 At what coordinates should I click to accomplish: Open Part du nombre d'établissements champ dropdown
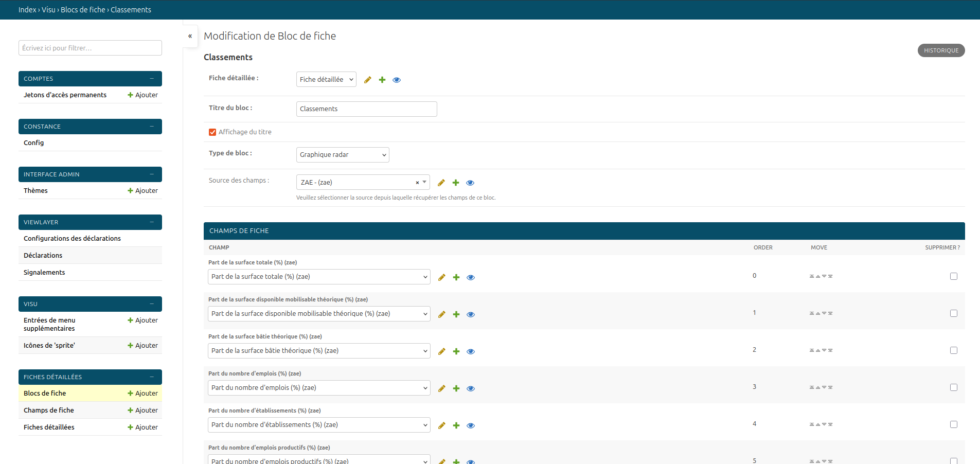pos(319,425)
